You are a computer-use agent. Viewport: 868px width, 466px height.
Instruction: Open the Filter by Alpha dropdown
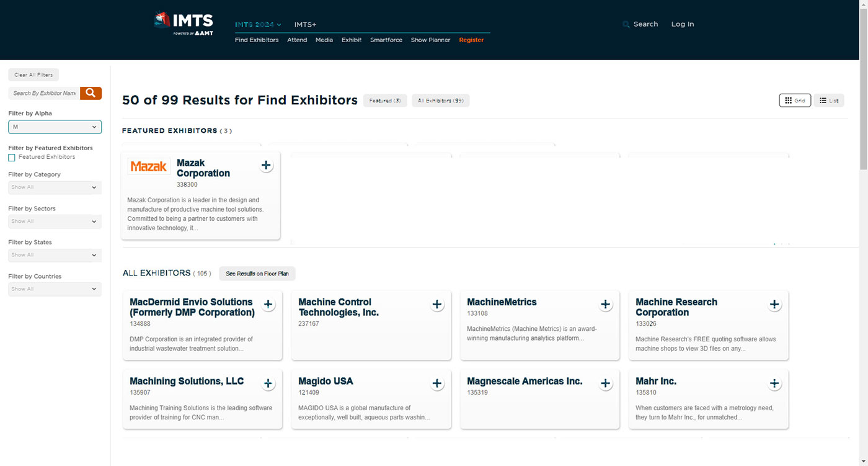tap(55, 127)
